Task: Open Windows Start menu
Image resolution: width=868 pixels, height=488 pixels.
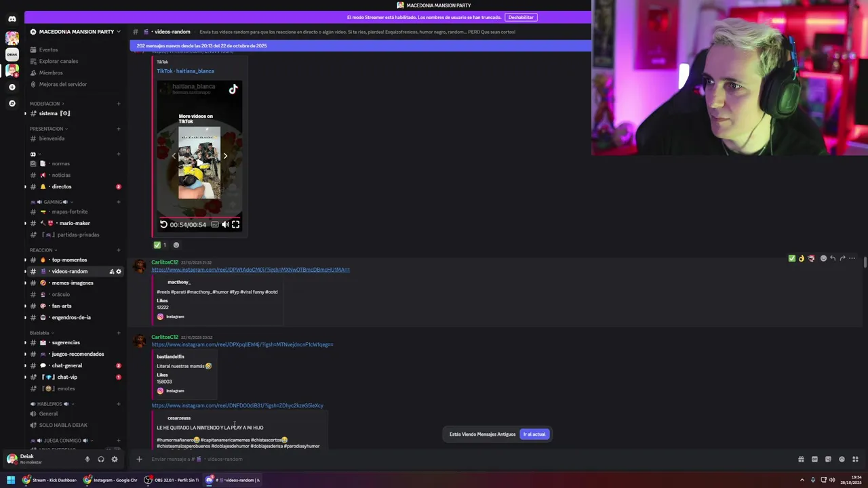Action: pos(10,480)
